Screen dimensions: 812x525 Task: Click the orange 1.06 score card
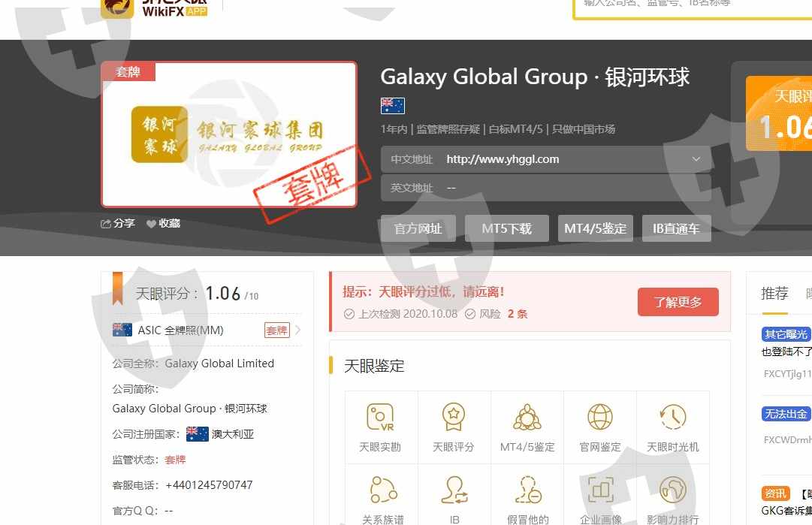[x=779, y=113]
